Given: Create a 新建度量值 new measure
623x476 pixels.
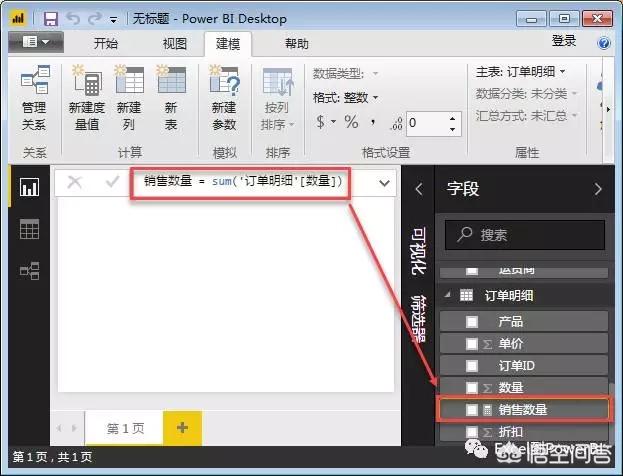Looking at the screenshot, I should [x=87, y=98].
